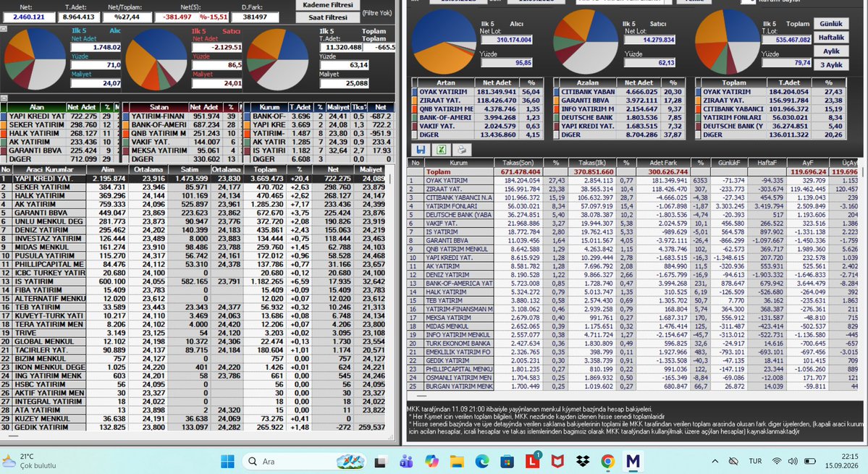Open File Explorer from the taskbar
Viewport: 868px width, 474px height.
pos(457,461)
